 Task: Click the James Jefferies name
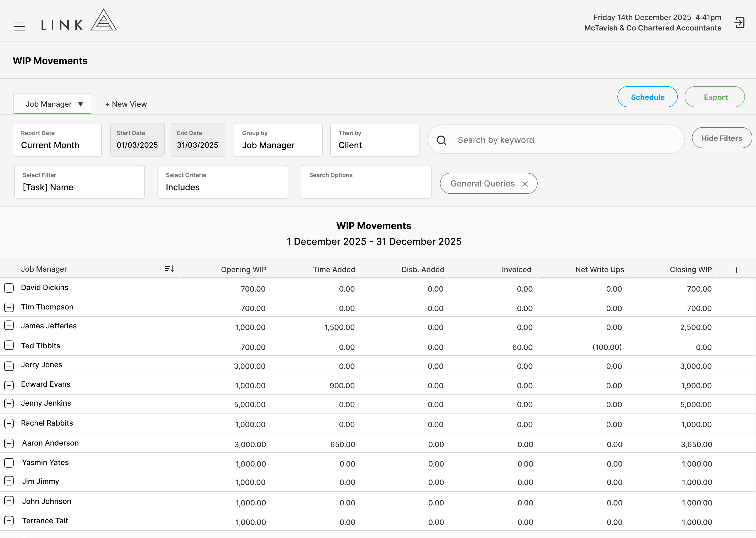49,326
